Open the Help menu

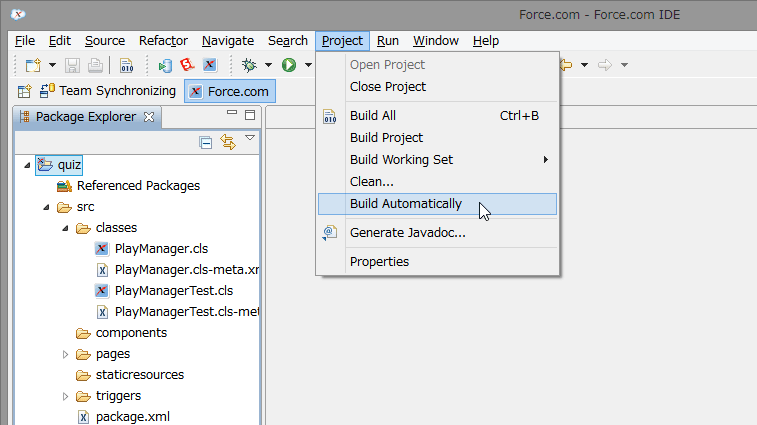pos(486,41)
